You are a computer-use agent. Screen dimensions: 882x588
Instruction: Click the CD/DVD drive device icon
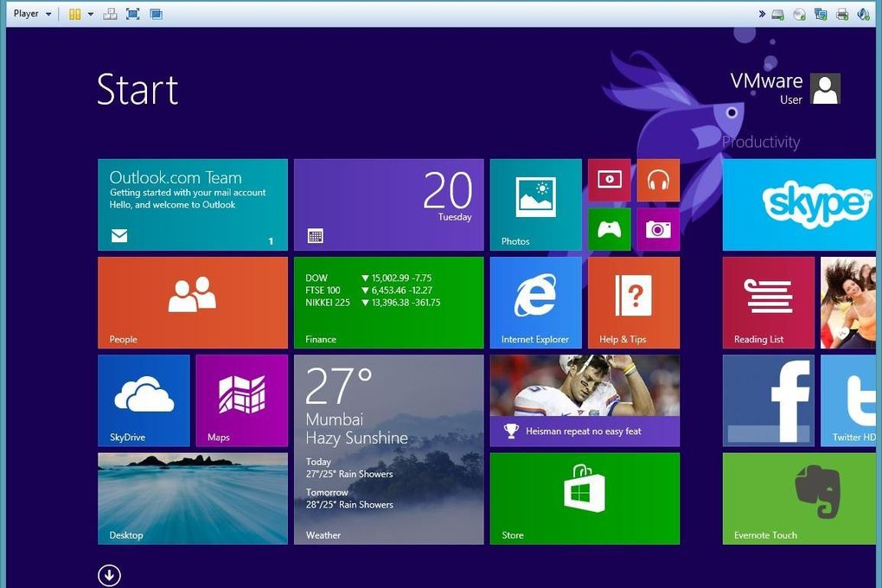799,14
